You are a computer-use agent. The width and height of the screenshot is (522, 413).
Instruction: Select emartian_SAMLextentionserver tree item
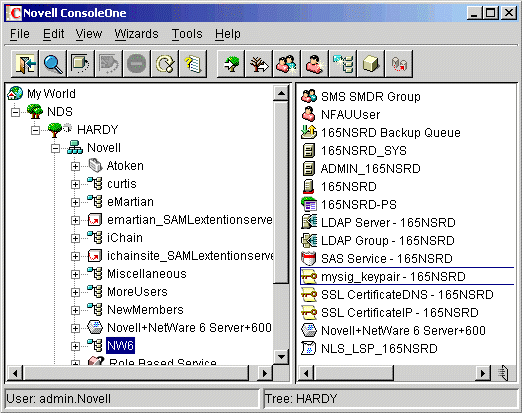(x=180, y=220)
